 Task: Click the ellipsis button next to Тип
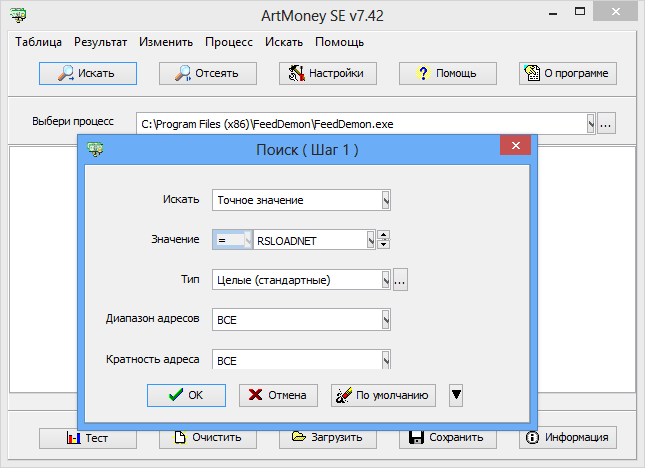pyautogui.click(x=400, y=280)
